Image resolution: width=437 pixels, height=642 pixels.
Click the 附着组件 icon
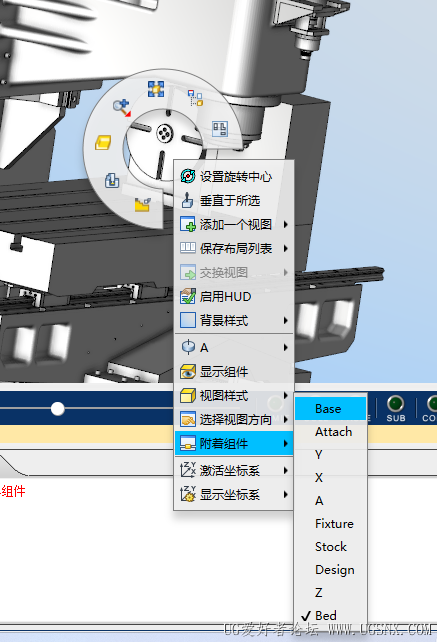pyautogui.click(x=188, y=443)
